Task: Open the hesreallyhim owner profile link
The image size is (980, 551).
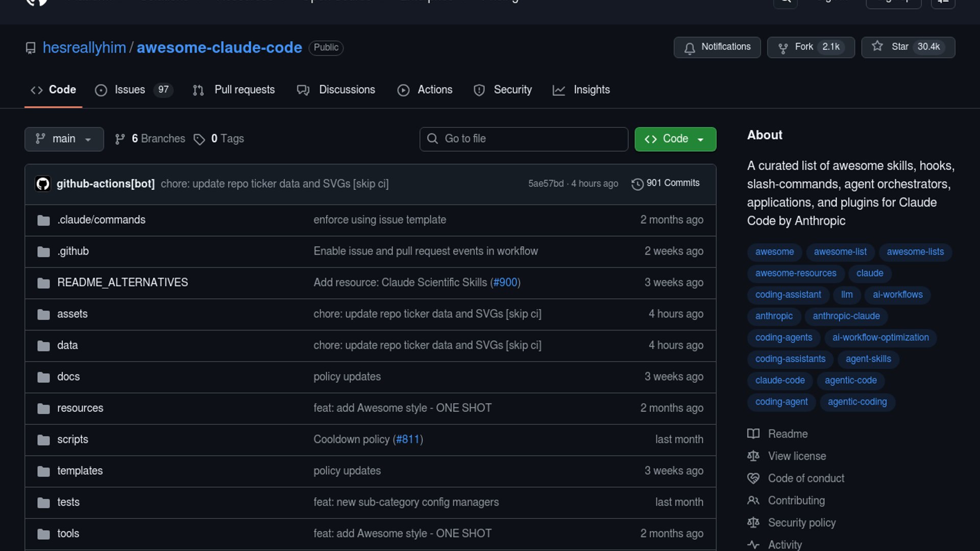Action: (84, 47)
